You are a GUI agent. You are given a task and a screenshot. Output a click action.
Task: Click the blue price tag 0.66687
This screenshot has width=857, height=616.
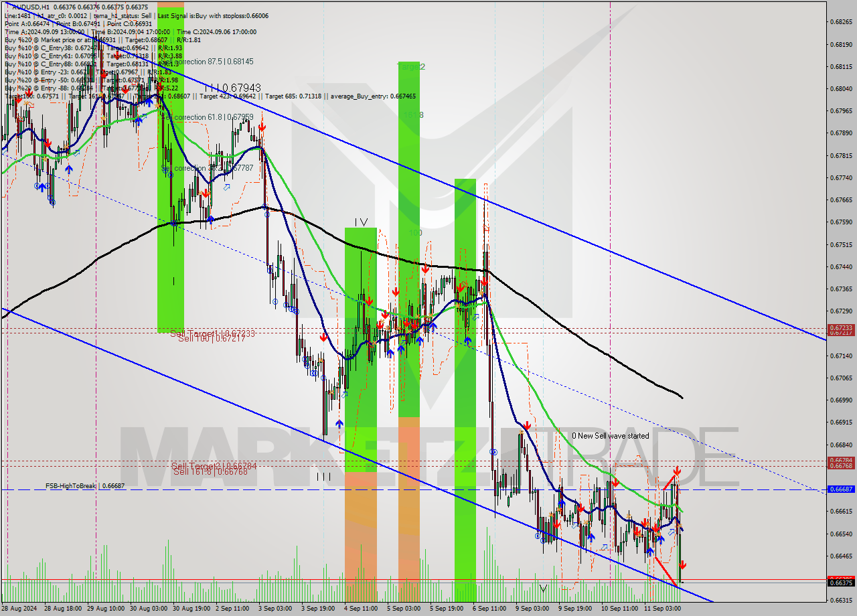point(842,489)
